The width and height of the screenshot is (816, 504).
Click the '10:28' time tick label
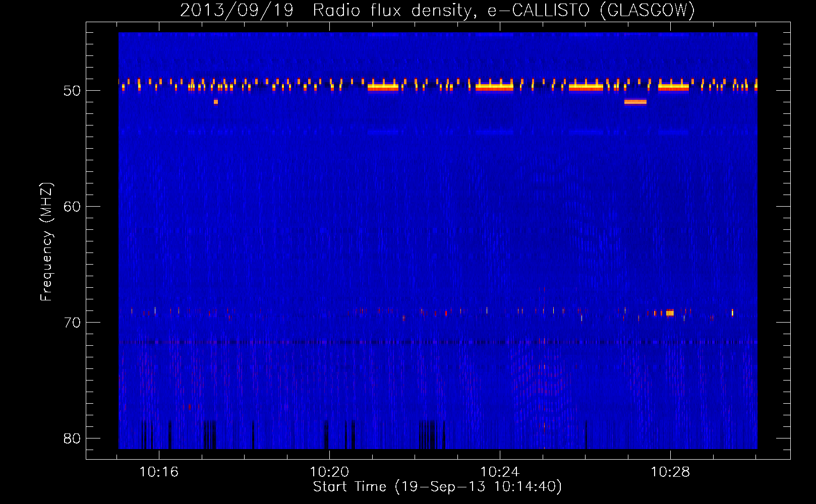coord(670,472)
